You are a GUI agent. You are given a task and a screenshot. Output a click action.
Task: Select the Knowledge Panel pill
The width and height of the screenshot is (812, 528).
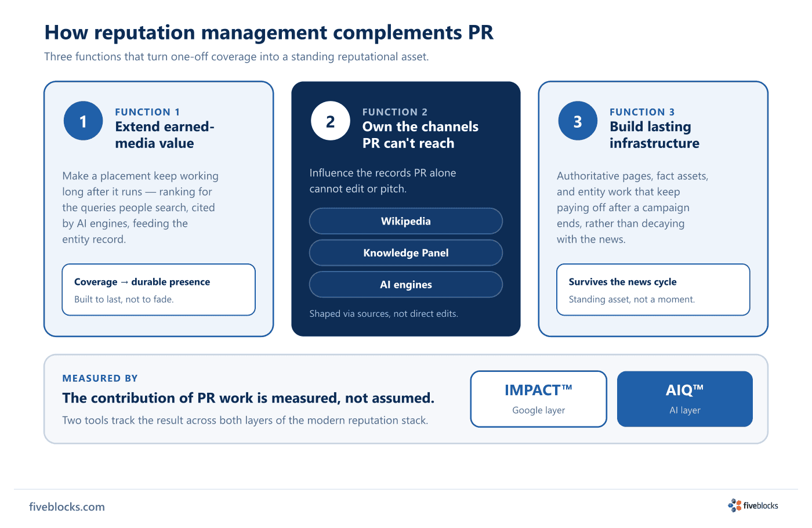click(x=406, y=253)
